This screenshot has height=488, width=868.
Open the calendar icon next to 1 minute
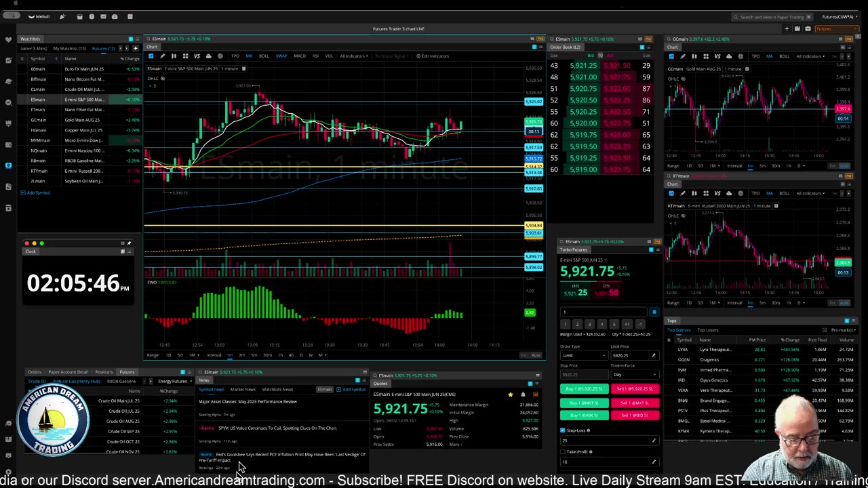(243, 68)
